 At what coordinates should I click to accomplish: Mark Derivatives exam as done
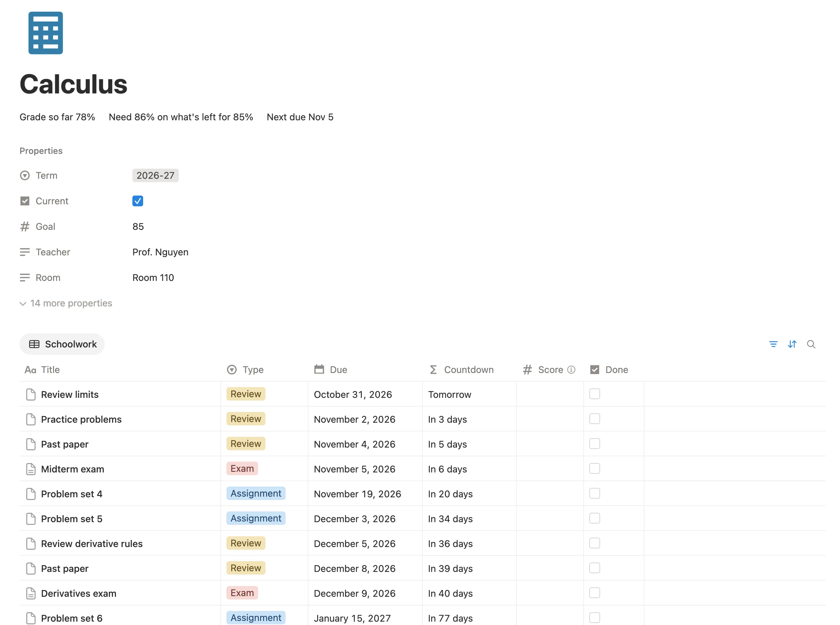click(594, 593)
